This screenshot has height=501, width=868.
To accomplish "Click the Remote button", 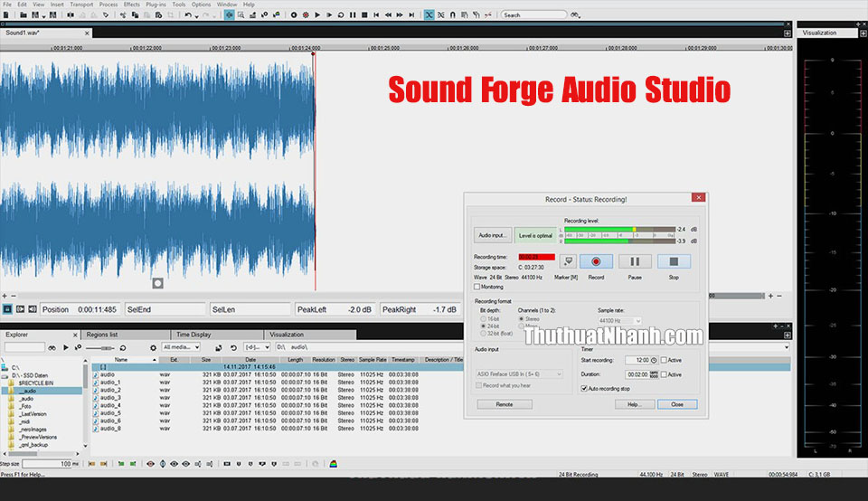I will click(x=505, y=404).
